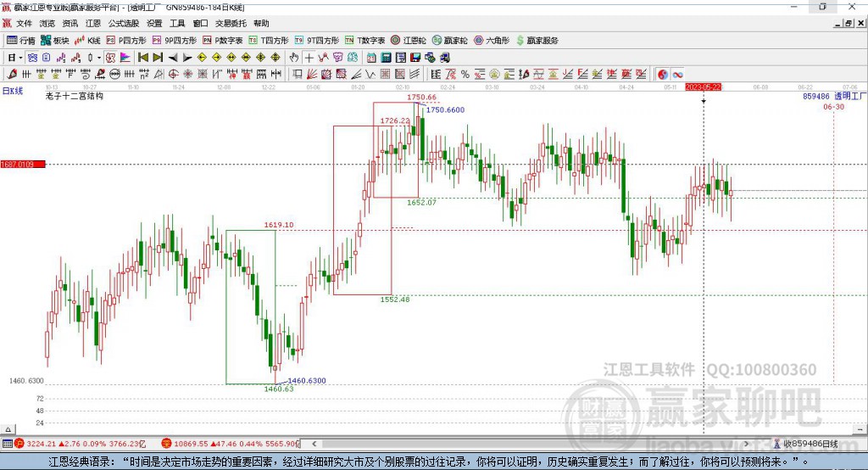Click the 10869.55 index value in status bar
868x470 pixels.
(191, 444)
